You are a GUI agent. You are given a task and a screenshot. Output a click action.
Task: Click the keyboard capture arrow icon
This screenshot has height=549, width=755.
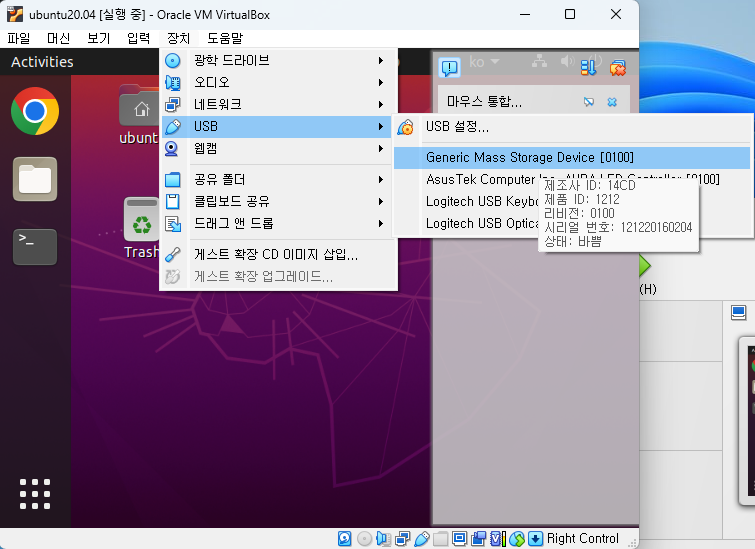pos(535,538)
